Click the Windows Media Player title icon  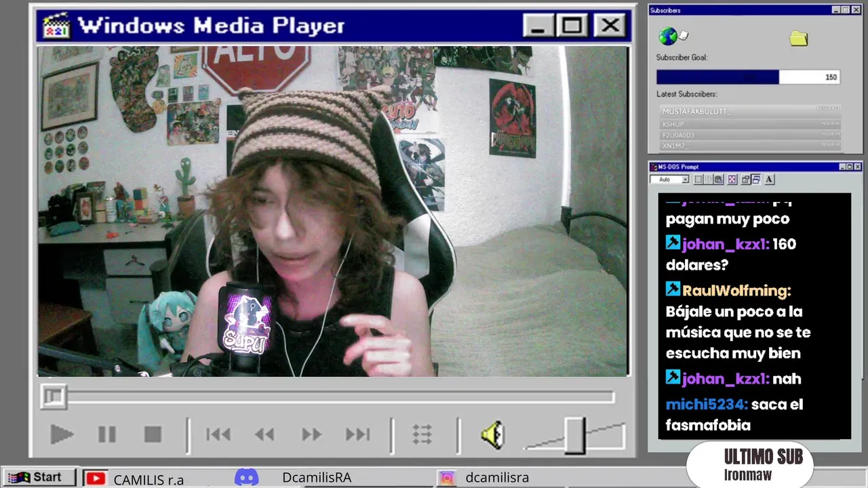(56, 26)
